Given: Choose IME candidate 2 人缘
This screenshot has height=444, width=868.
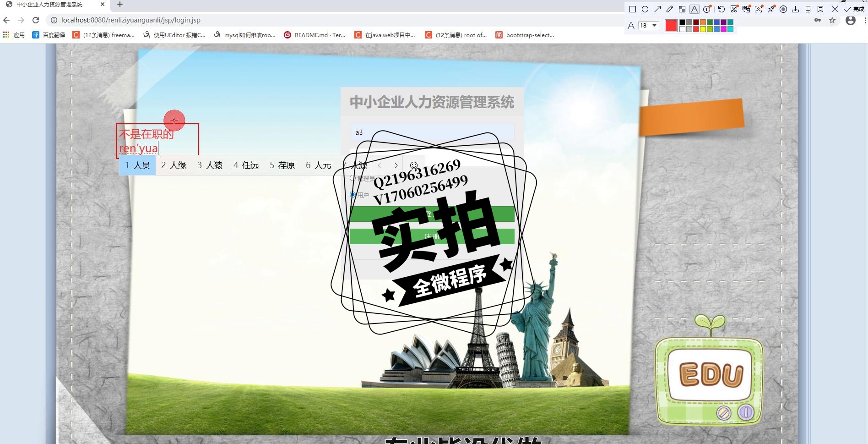Looking at the screenshot, I should (x=174, y=165).
